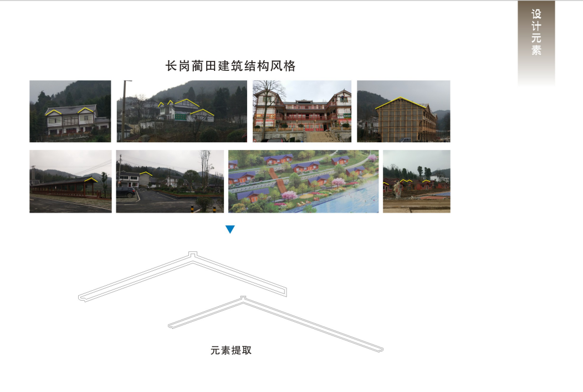Viewport: 583px width, 392px height.
Task: Open the bottom-right photo of the red cottages
Action: 416,182
